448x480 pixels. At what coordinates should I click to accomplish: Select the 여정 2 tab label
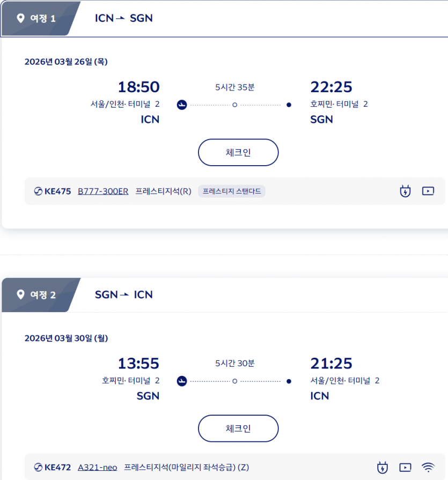(42, 294)
